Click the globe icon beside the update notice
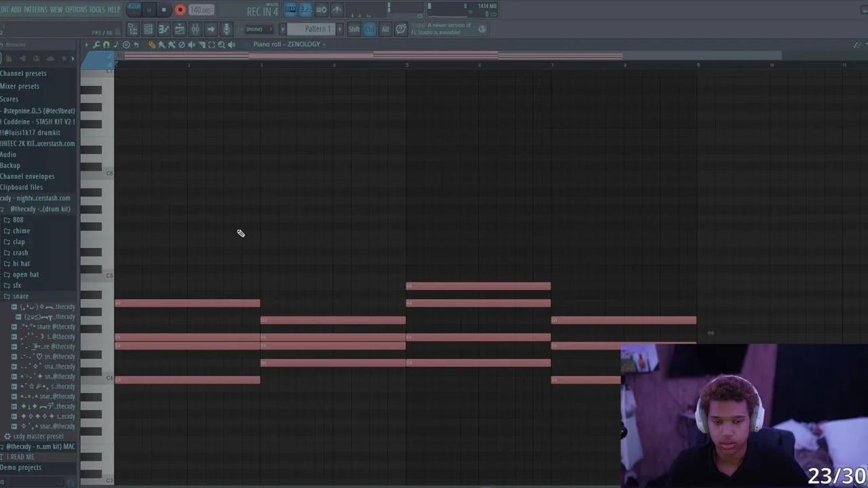The image size is (868, 488). coord(482,29)
